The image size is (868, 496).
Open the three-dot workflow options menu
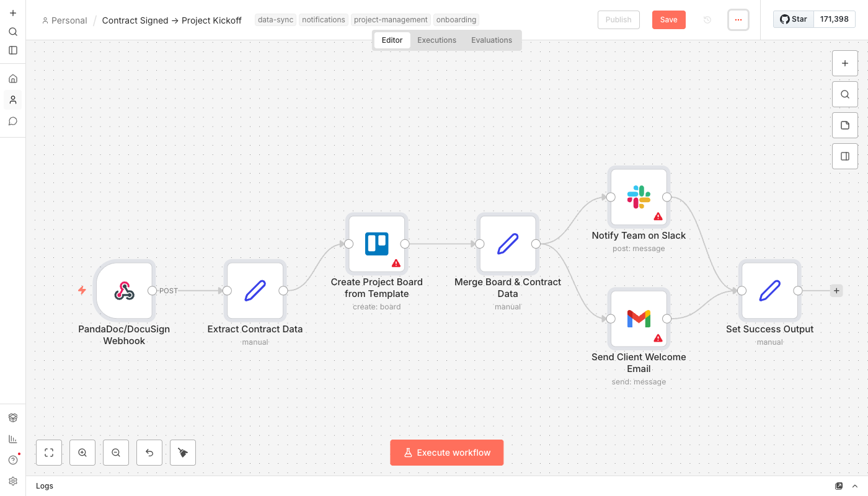pos(738,20)
